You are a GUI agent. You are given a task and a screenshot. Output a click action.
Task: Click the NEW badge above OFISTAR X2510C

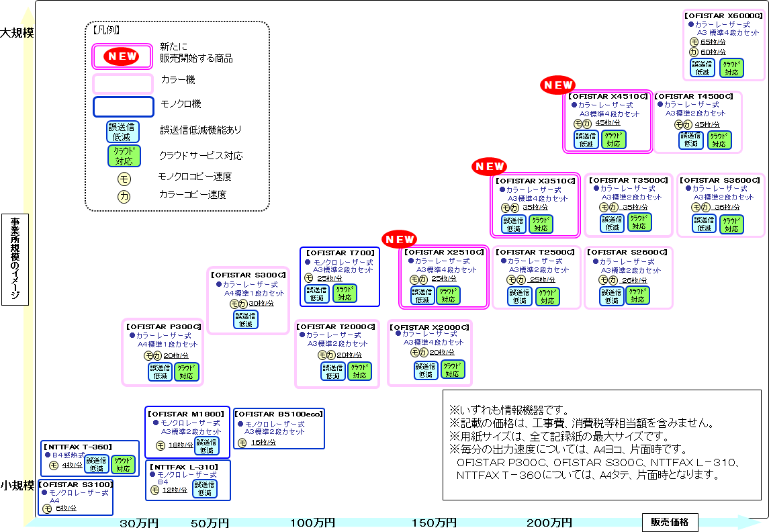pos(399,240)
